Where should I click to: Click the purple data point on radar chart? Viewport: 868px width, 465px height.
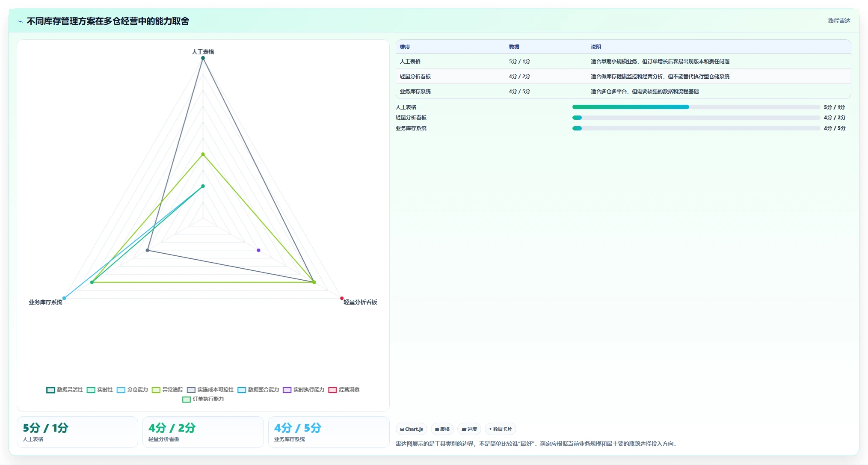coord(258,250)
